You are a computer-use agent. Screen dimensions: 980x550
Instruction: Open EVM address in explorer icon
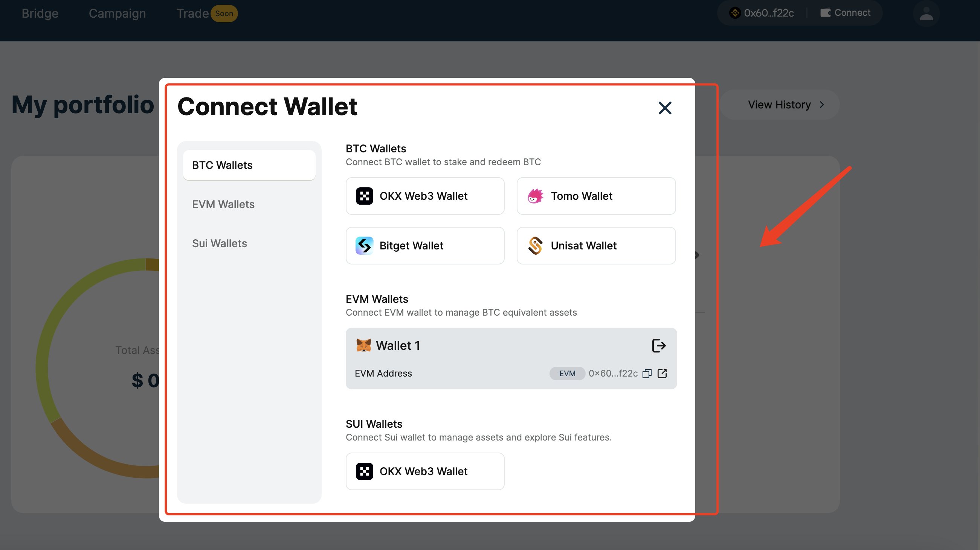[x=662, y=374]
